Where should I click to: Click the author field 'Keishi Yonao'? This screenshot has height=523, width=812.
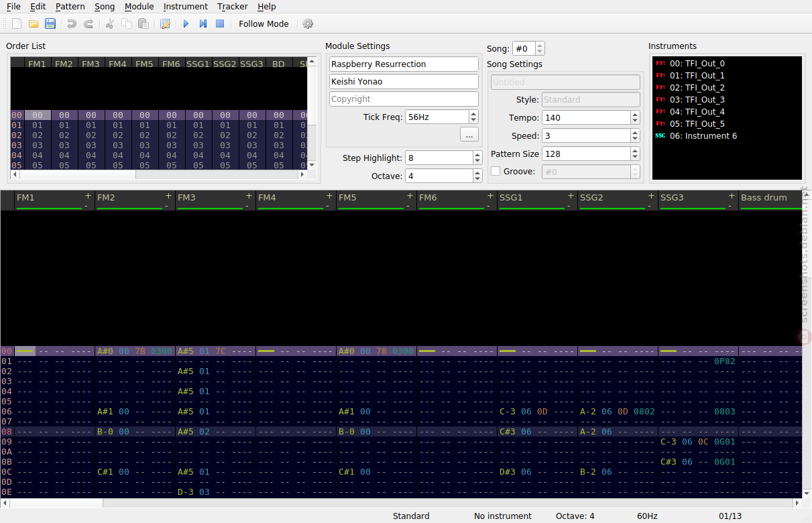404,82
